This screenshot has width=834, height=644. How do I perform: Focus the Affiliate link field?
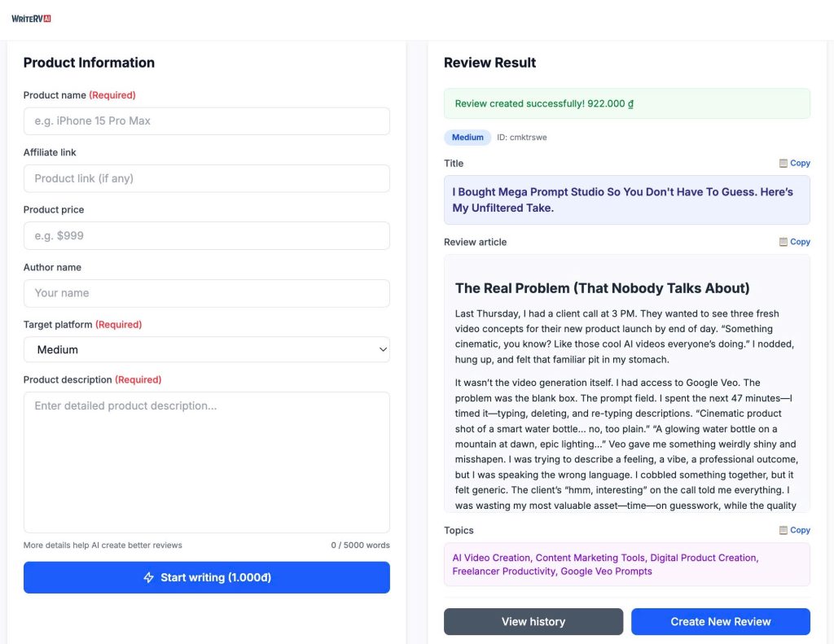[206, 178]
